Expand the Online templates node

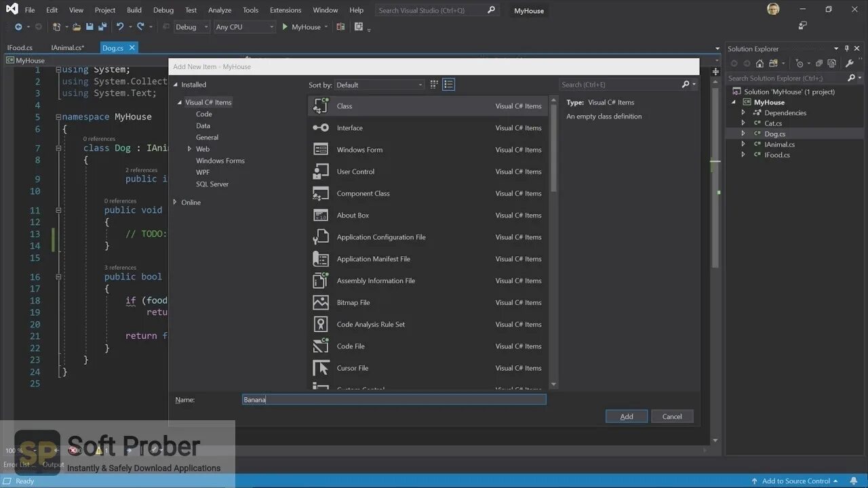click(x=175, y=202)
